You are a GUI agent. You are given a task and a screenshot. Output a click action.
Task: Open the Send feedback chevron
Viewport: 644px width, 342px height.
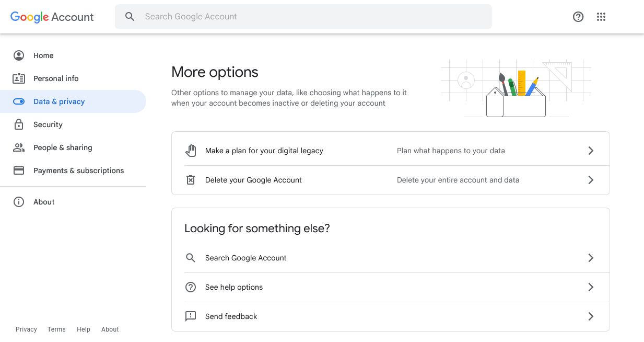591,316
